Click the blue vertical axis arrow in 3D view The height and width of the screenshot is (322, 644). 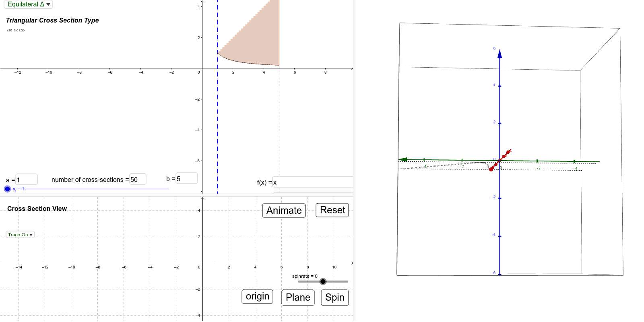500,54
